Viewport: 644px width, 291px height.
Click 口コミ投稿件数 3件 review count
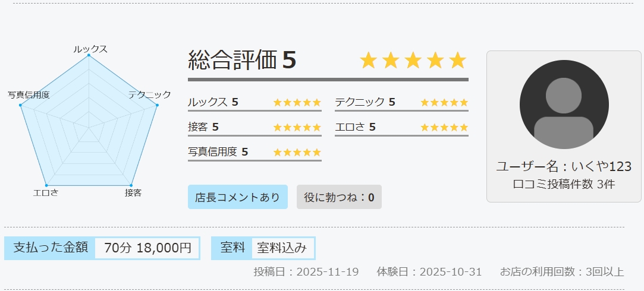click(564, 184)
